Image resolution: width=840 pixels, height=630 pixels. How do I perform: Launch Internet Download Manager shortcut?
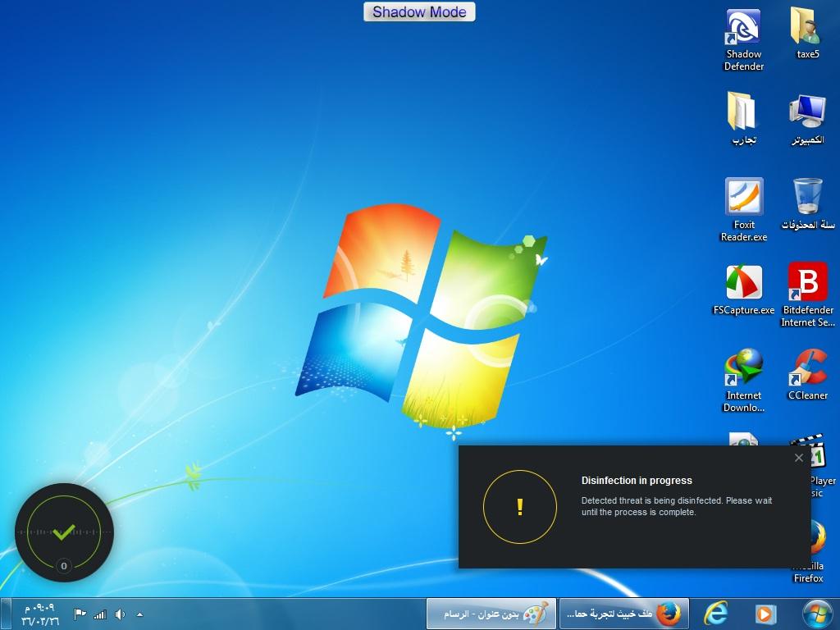(743, 381)
